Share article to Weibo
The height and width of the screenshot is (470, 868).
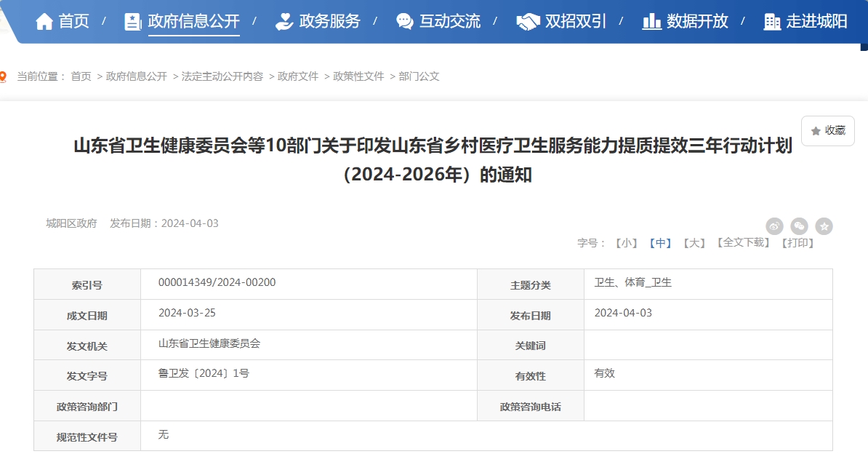pyautogui.click(x=774, y=226)
